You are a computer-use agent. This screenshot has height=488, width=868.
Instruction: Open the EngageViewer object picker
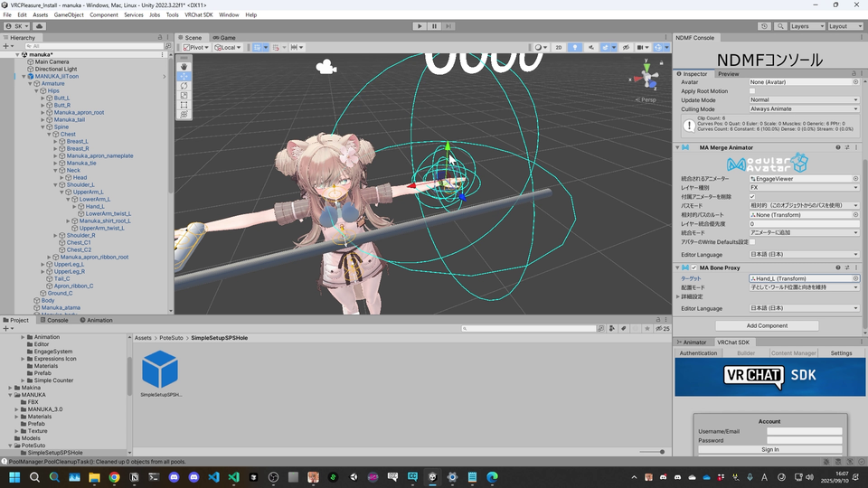(855, 179)
